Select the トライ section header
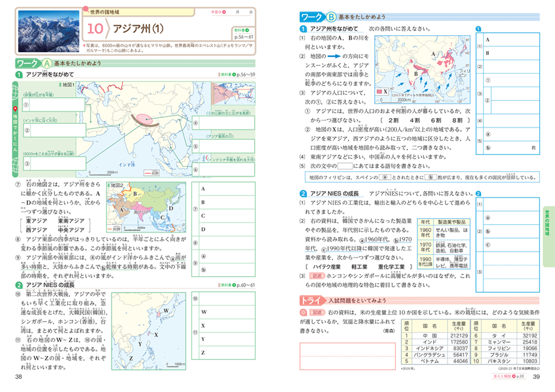555x392 pixels. pos(420,300)
